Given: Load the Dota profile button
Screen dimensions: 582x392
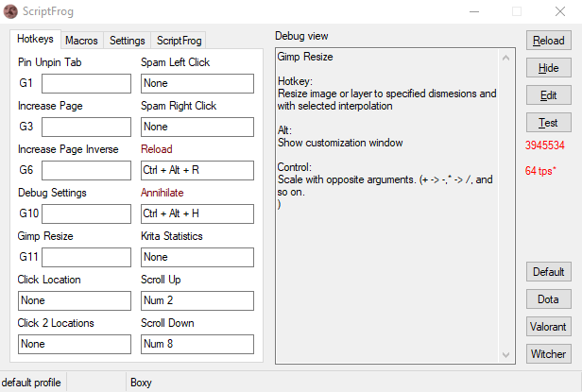Looking at the screenshot, I should [549, 299].
